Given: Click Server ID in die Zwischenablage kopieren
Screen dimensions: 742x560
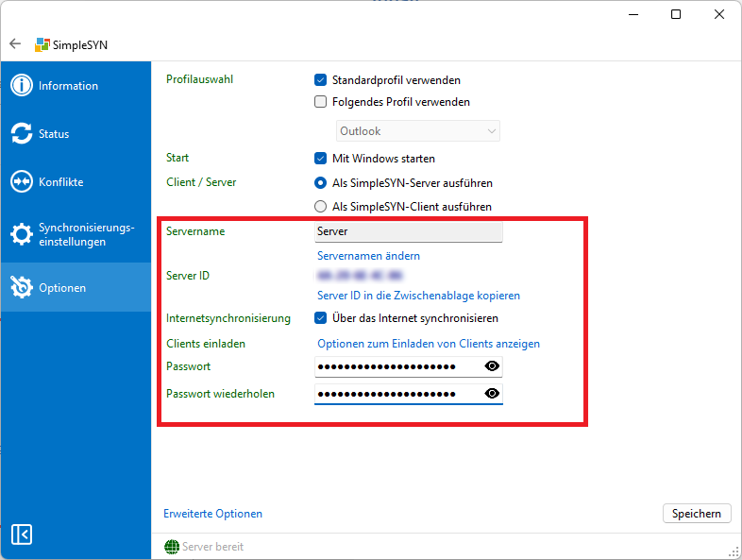Looking at the screenshot, I should [x=418, y=296].
